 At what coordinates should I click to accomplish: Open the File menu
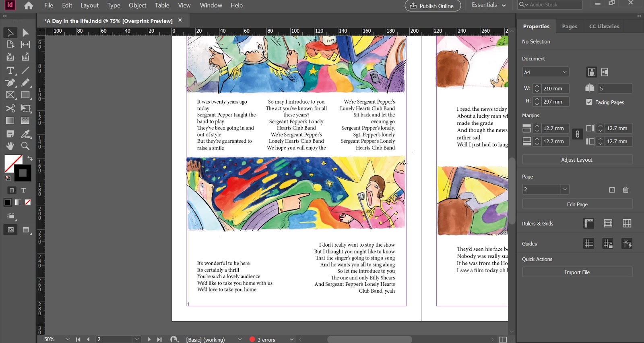(x=49, y=5)
